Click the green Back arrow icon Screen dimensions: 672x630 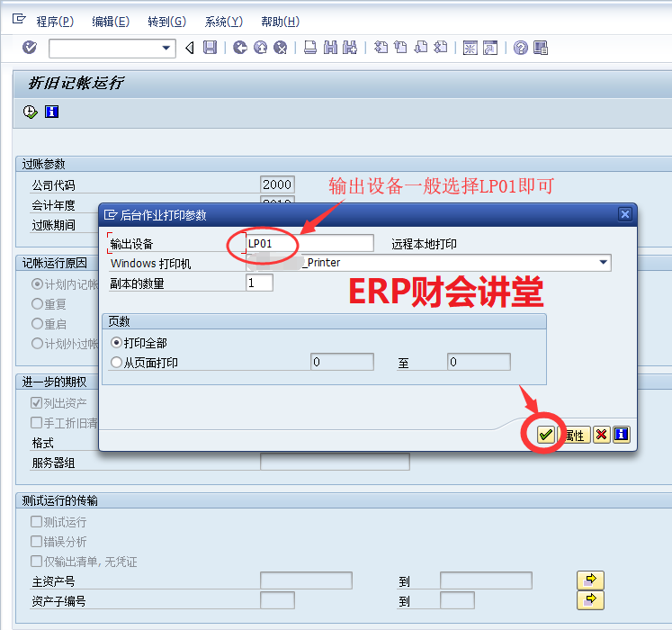[240, 47]
